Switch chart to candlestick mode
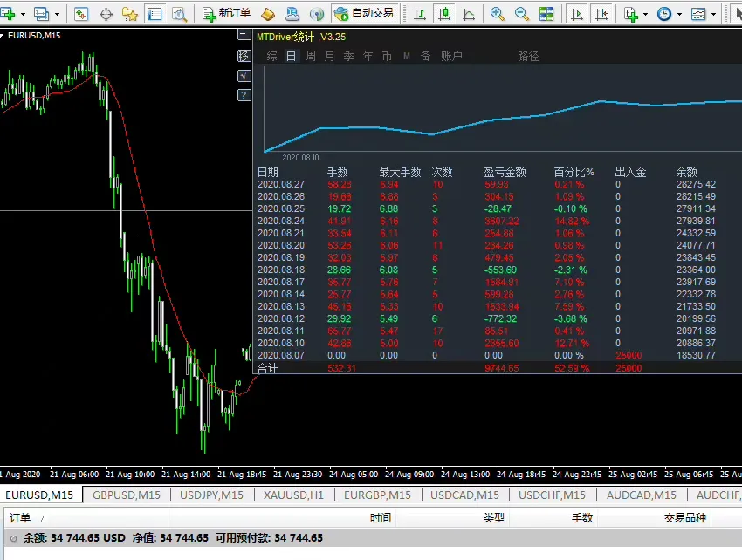Screen dimensions: 742x560 click(x=443, y=14)
